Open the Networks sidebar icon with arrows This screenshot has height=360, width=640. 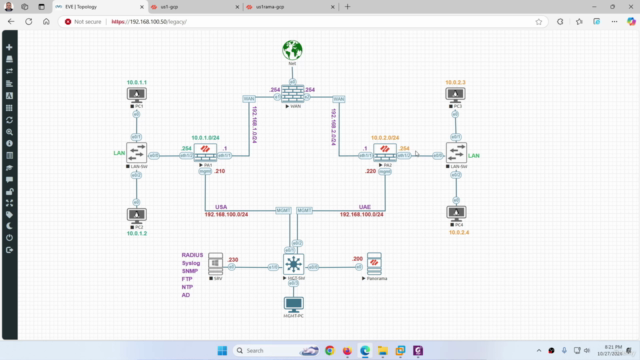pos(9,71)
